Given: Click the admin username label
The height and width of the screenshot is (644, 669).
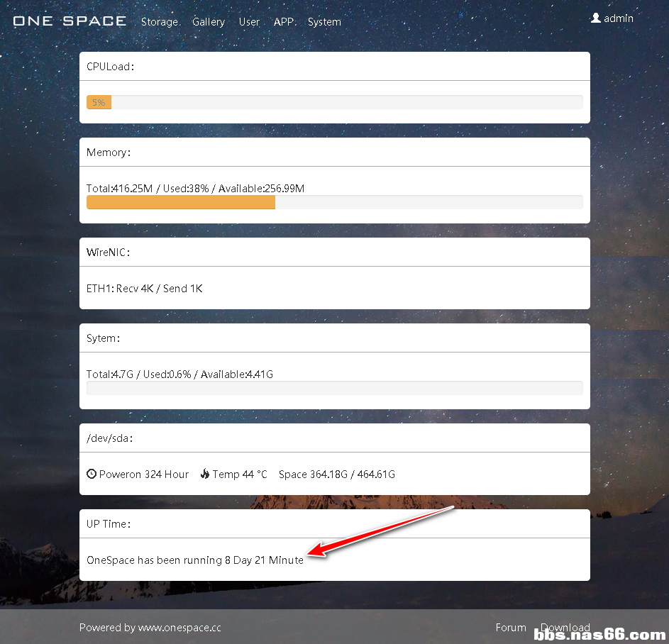Looking at the screenshot, I should (619, 18).
